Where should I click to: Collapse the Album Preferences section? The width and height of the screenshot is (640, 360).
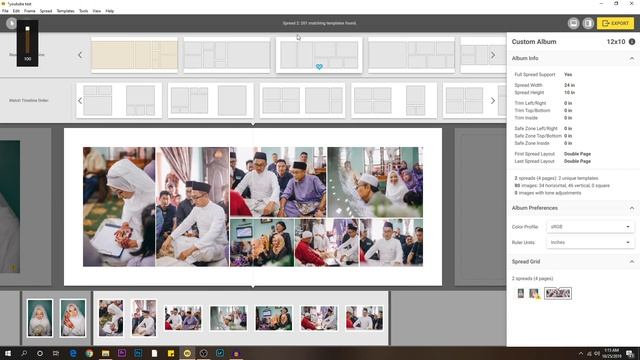632,208
